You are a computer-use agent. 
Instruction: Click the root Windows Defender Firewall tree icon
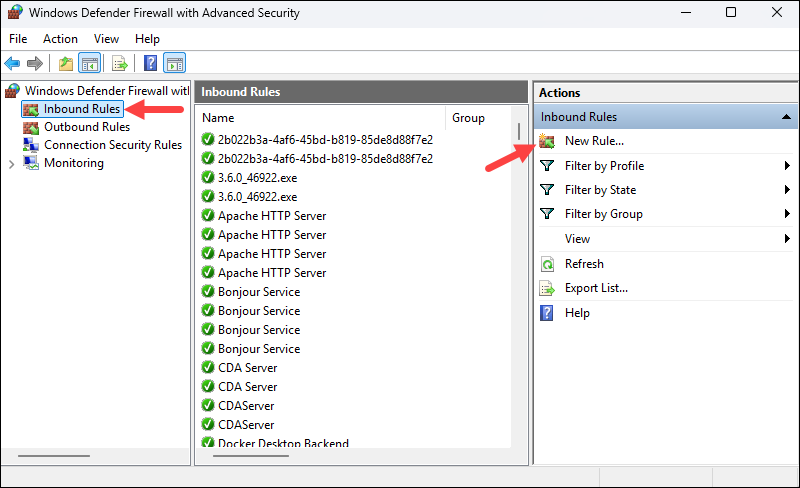(x=12, y=91)
